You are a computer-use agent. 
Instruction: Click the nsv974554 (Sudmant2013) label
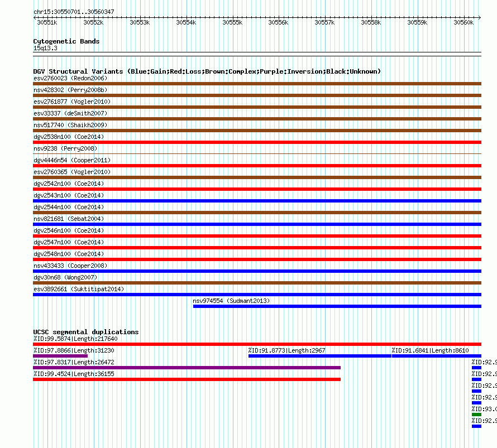coord(231,301)
